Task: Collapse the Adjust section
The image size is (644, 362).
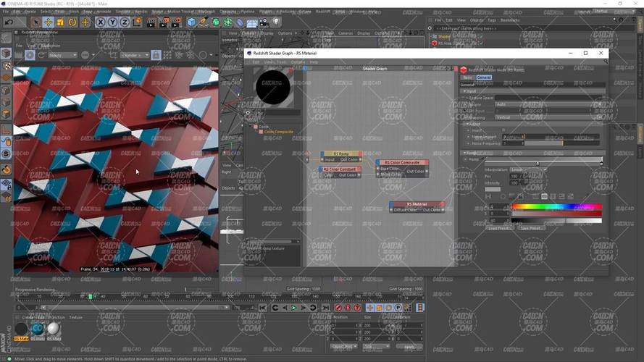Action: pos(465,124)
